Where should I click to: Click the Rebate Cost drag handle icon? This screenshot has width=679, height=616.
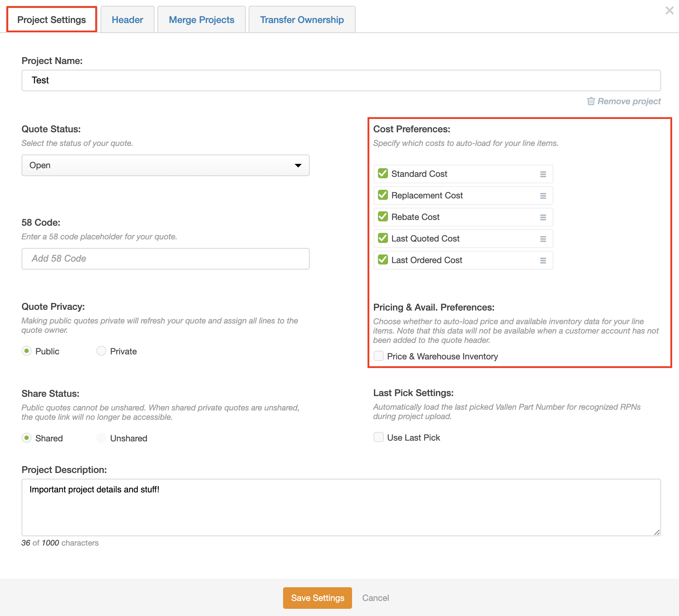point(543,217)
